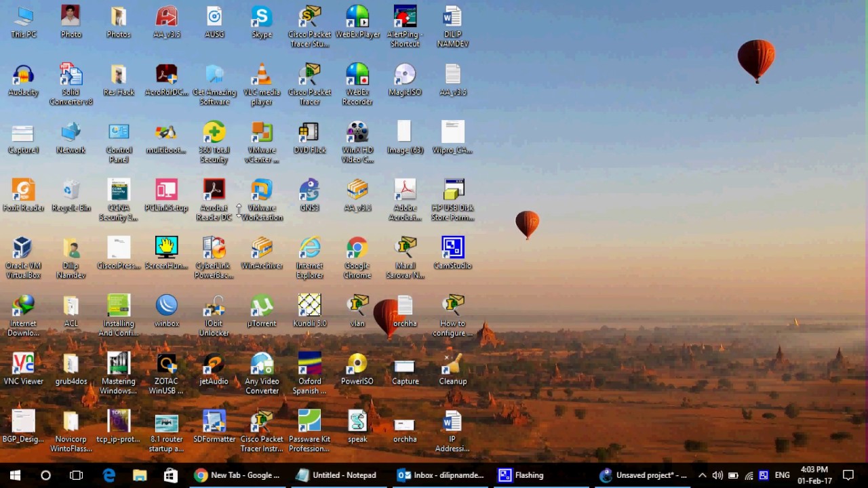Open the DVD Flick shortcut
This screenshot has height=488, width=868.
click(309, 138)
